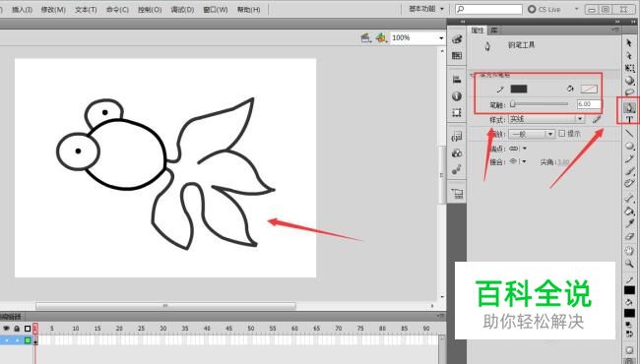Image resolution: width=640 pixels, height=364 pixels.
Task: Open the Color panel icon in dock
Action: pos(457,39)
